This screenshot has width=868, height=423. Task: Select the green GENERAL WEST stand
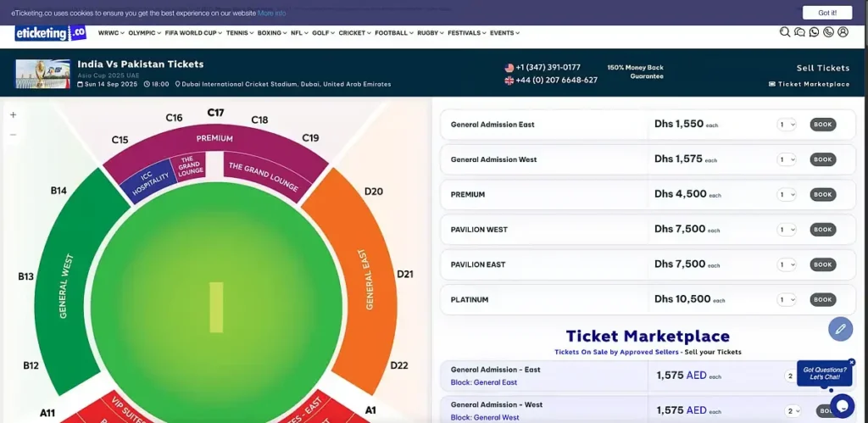tap(66, 282)
